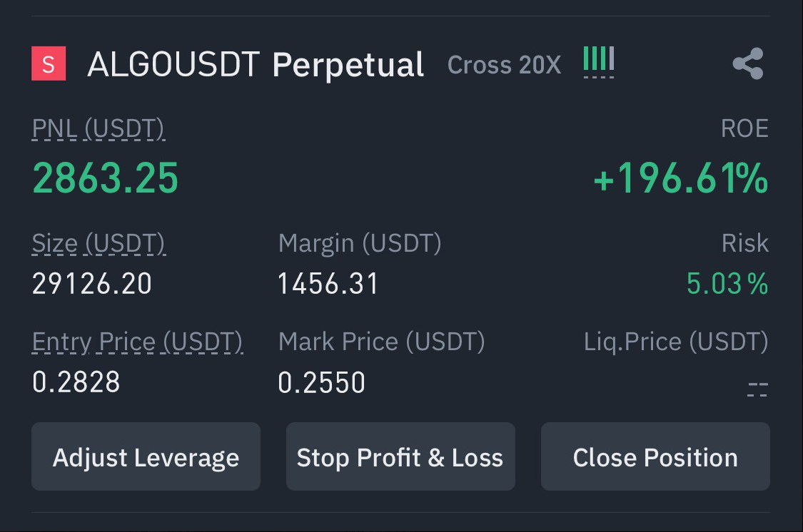This screenshot has width=803, height=532.
Task: Tap the ROE percentage +196.61%
Action: coord(681,178)
